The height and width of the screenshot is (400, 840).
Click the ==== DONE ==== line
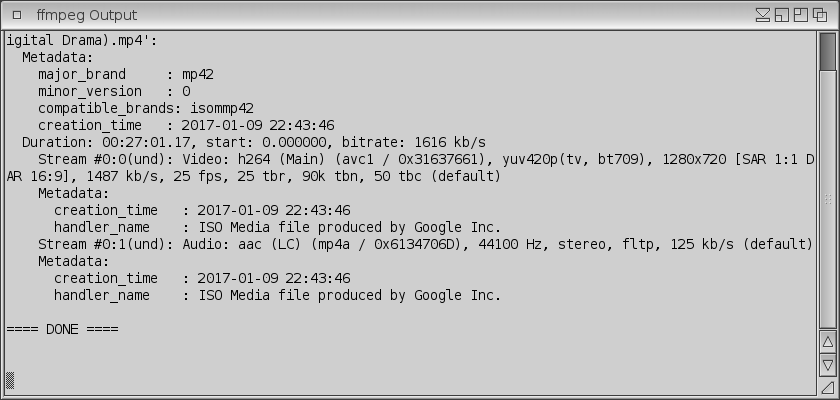62,329
